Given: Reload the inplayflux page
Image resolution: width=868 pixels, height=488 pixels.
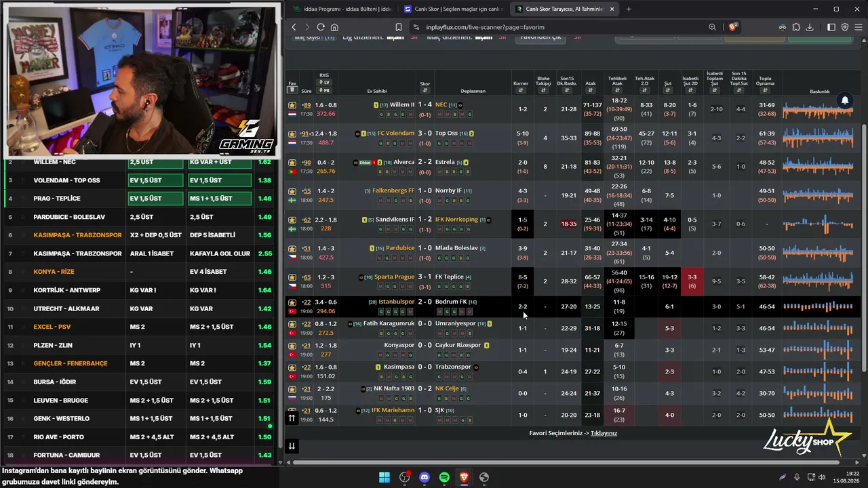Looking at the screenshot, I should (321, 27).
